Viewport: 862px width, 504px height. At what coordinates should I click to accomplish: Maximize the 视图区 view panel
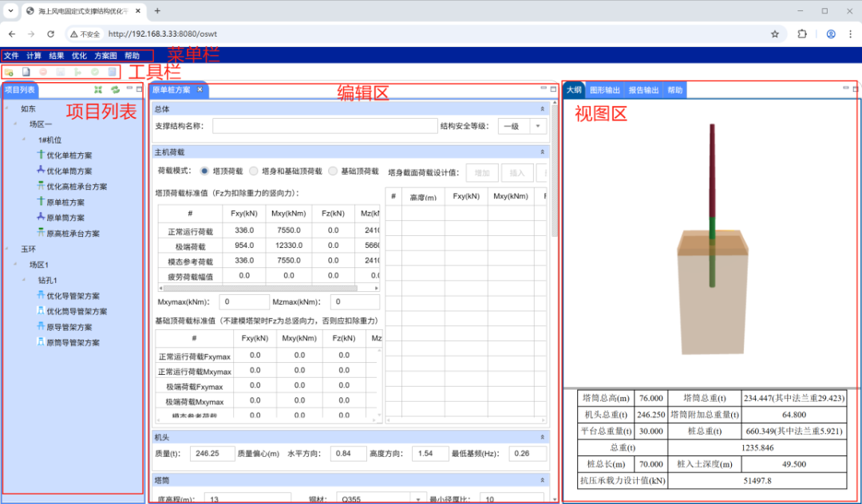coord(855,89)
